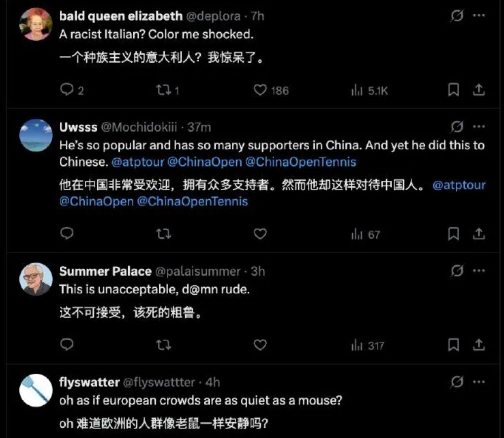
Task: Open more options menu on Uwsss tweet
Action: click(479, 126)
